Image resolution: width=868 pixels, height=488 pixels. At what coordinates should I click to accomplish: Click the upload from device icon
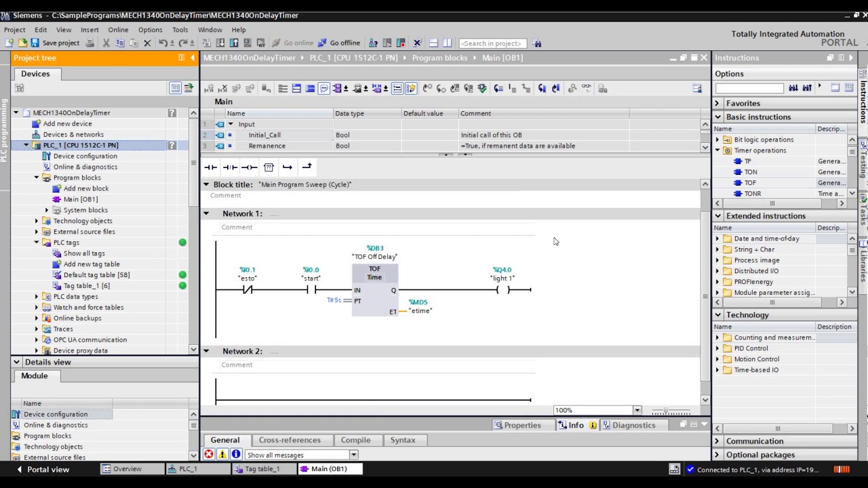[x=234, y=43]
